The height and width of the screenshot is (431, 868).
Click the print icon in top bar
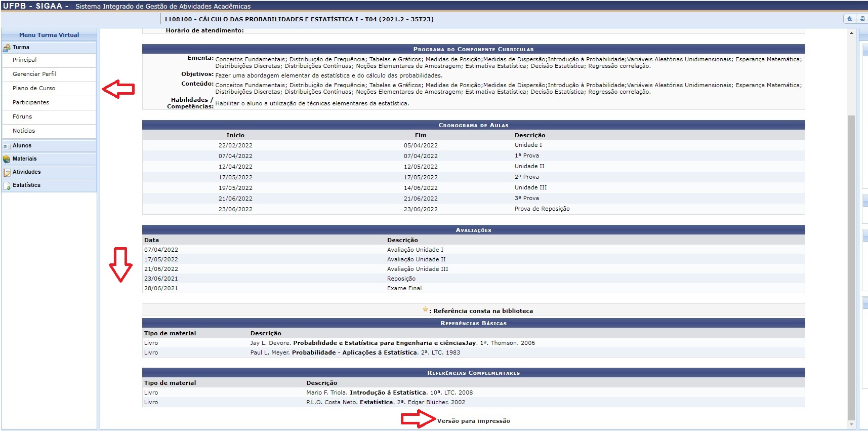coord(862,19)
